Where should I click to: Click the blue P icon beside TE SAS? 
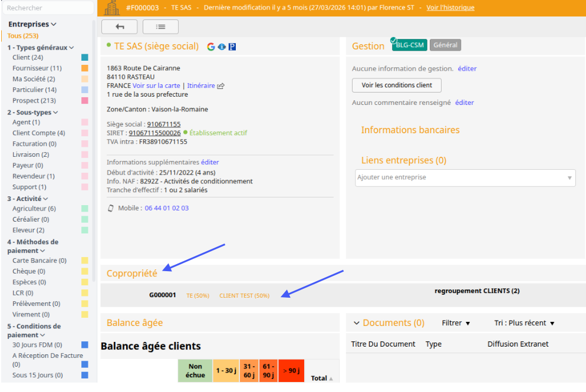pyautogui.click(x=232, y=47)
